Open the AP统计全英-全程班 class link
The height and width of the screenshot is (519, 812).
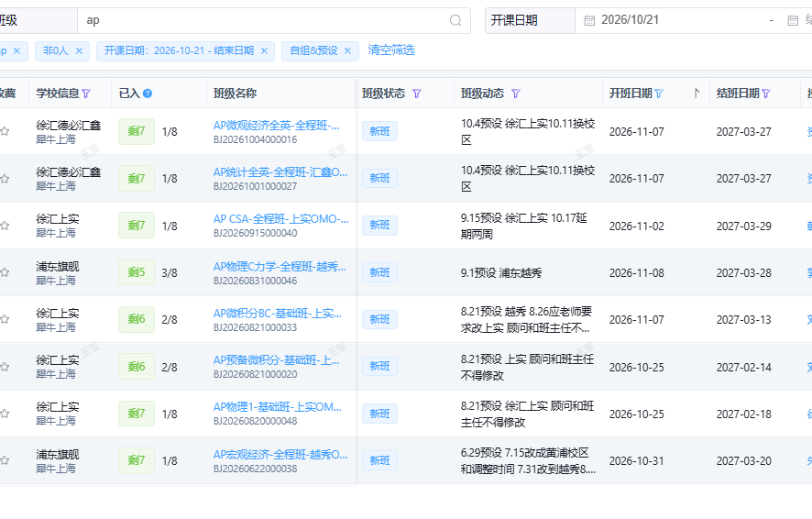(280, 172)
